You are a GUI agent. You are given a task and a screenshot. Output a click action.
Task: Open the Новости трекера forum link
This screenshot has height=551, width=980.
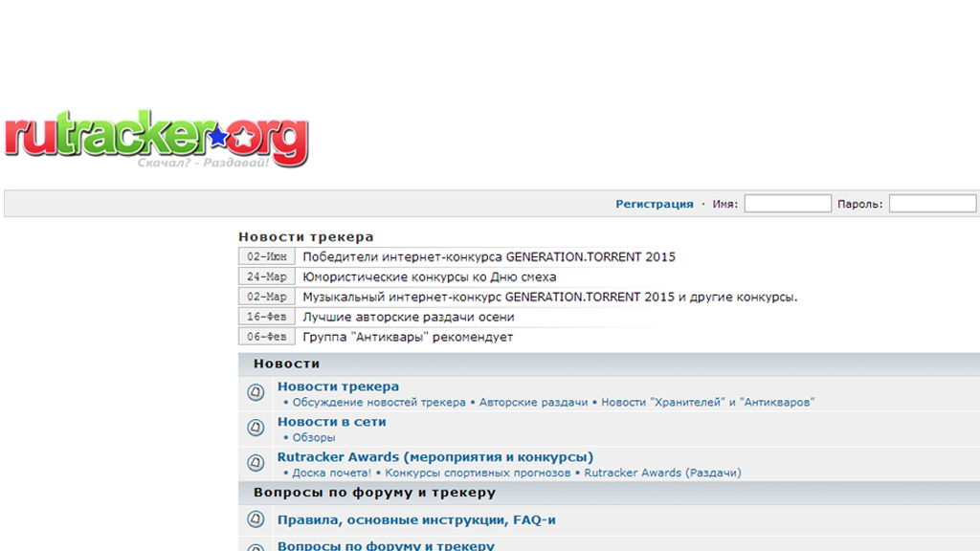(x=338, y=386)
